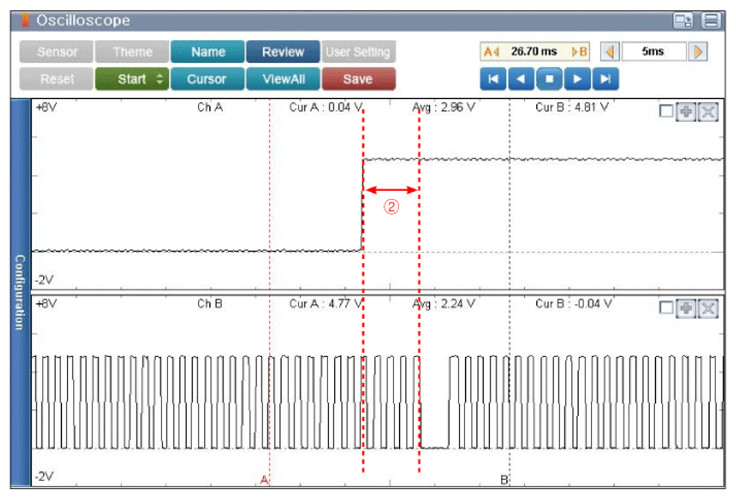The height and width of the screenshot is (499, 736).
Task: Click the 5ms time base field
Action: [x=653, y=52]
